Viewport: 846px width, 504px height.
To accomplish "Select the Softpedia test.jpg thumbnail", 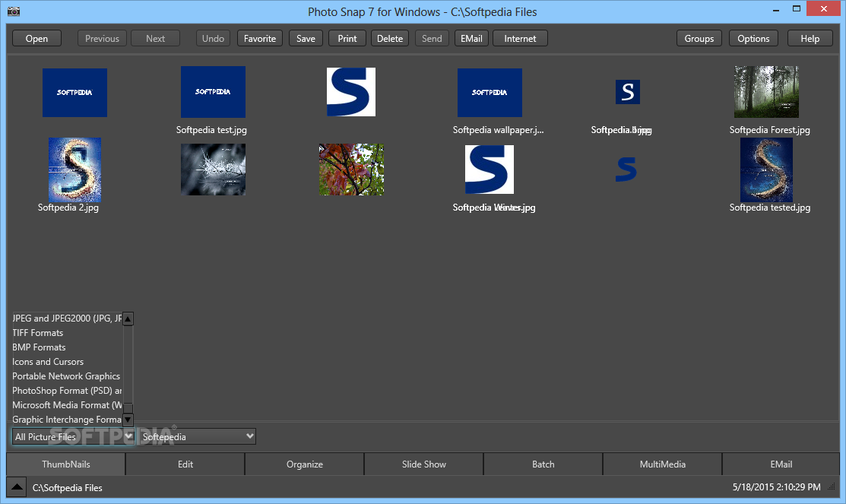I will pyautogui.click(x=213, y=92).
